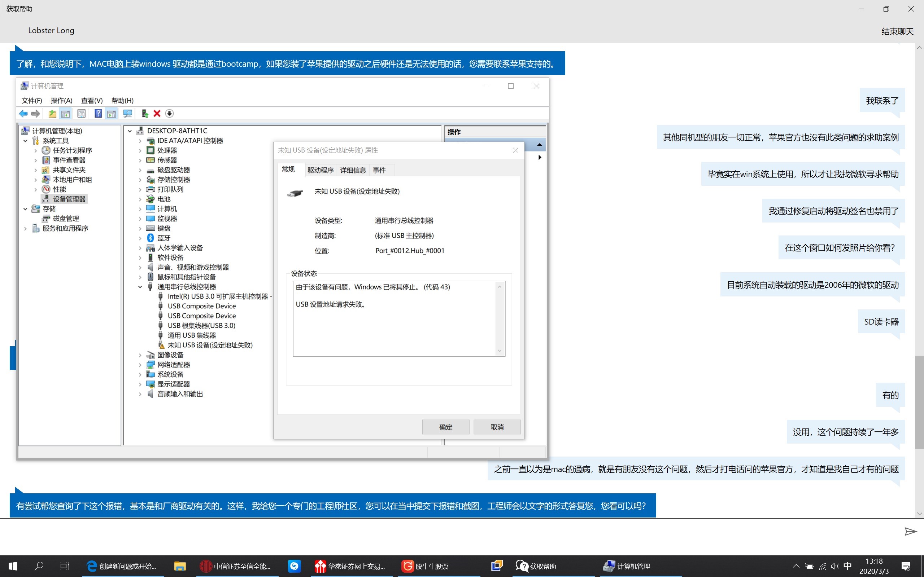Image resolution: width=924 pixels, height=577 pixels.
Task: Expand the 图像设备 device category
Action: 140,355
